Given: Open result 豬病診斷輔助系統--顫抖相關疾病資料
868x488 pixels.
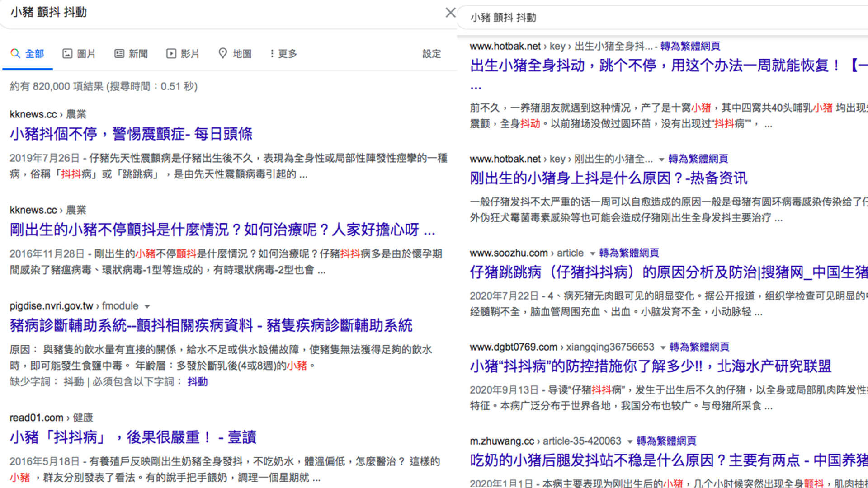Looking at the screenshot, I should [x=211, y=325].
